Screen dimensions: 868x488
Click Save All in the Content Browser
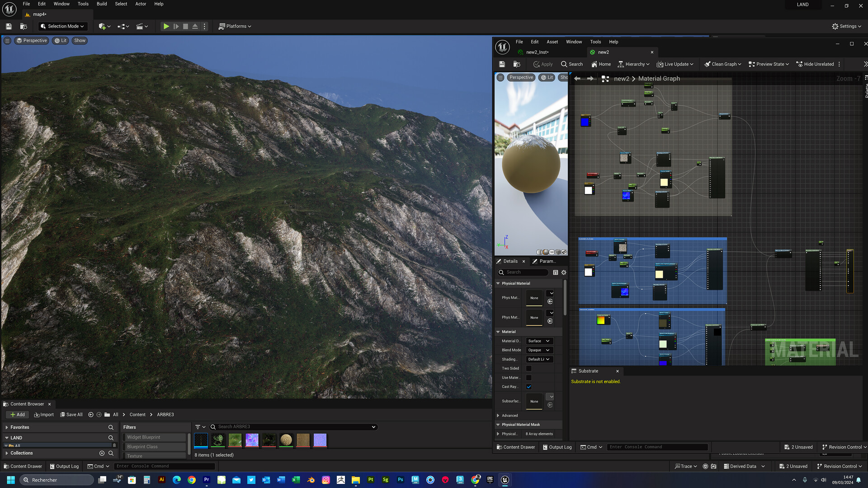click(71, 414)
